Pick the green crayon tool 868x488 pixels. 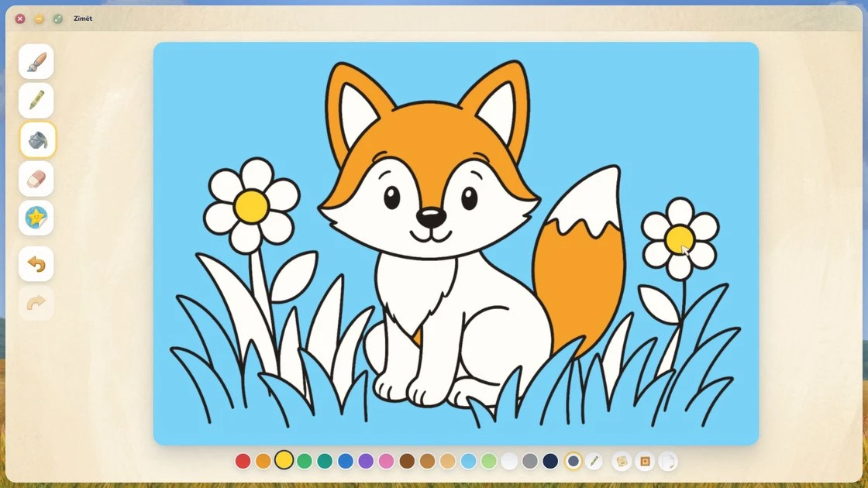(36, 101)
